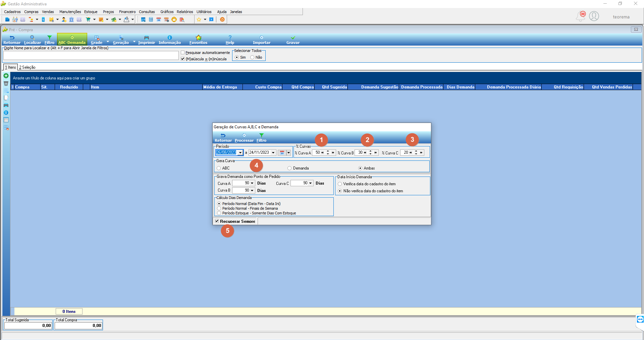Click the green add item sidebar icon
Image resolution: width=644 pixels, height=340 pixels.
pyautogui.click(x=6, y=76)
